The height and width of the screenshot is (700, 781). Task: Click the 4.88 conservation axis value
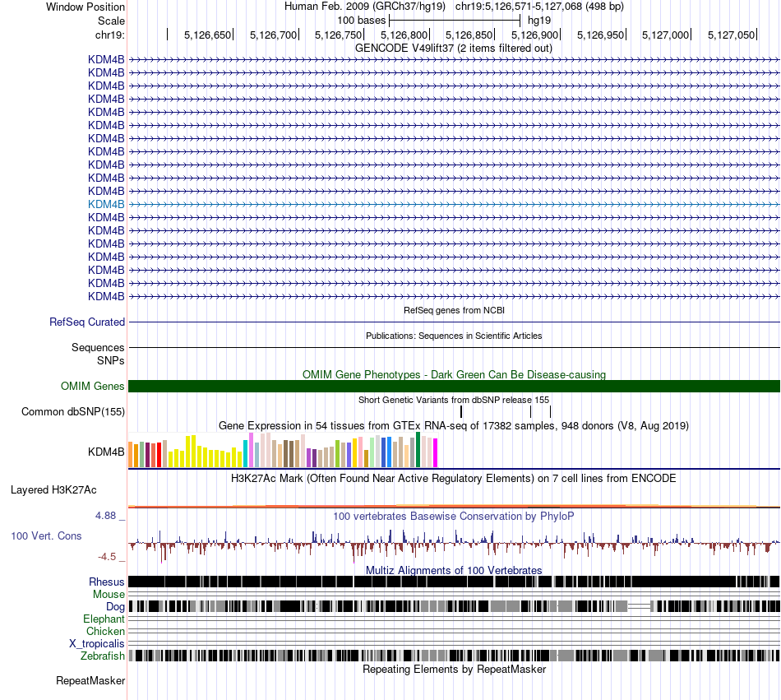click(105, 516)
